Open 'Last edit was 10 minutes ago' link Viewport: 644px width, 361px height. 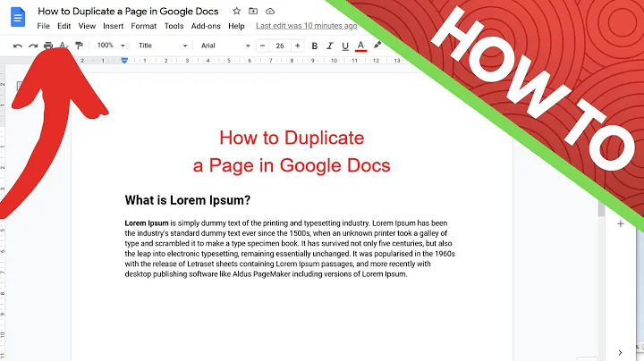tap(307, 26)
